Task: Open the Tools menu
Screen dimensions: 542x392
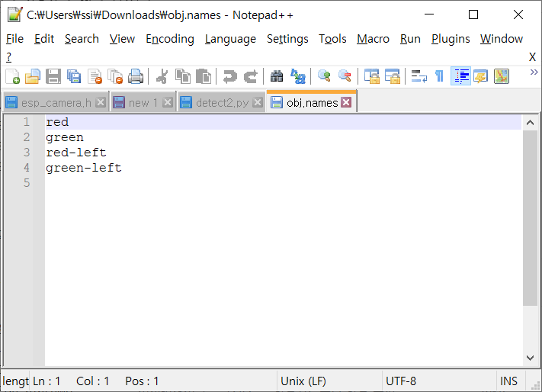Action: (332, 39)
